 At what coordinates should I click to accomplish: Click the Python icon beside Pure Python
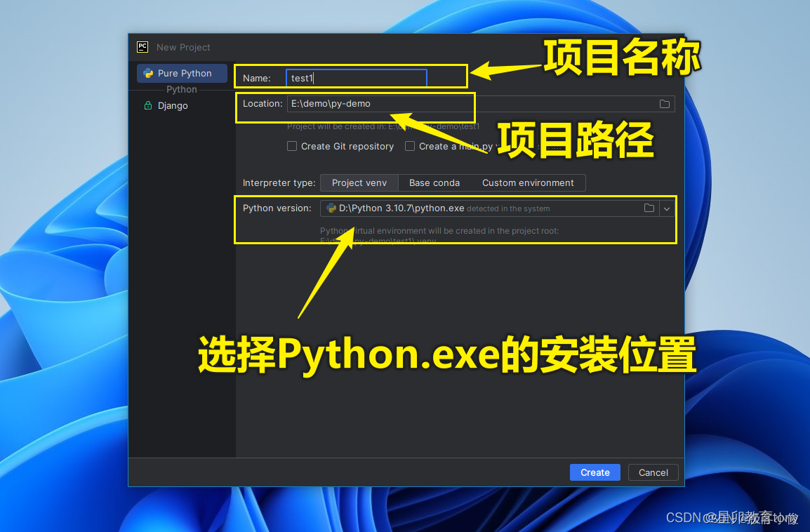pos(148,74)
